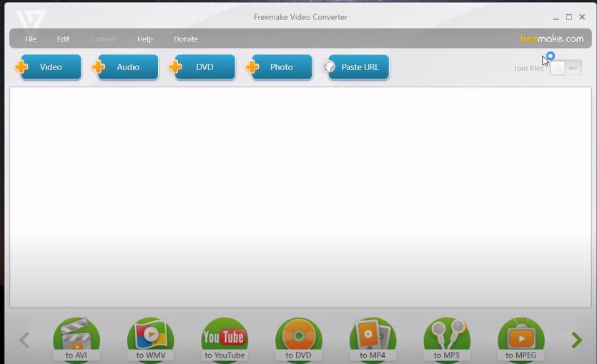
Task: Click the Paste URL button
Action: 356,67
